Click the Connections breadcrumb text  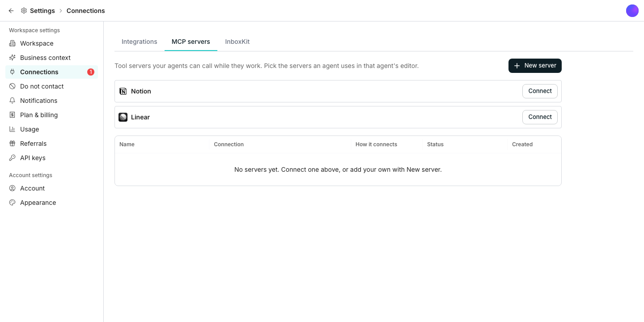pos(86,11)
